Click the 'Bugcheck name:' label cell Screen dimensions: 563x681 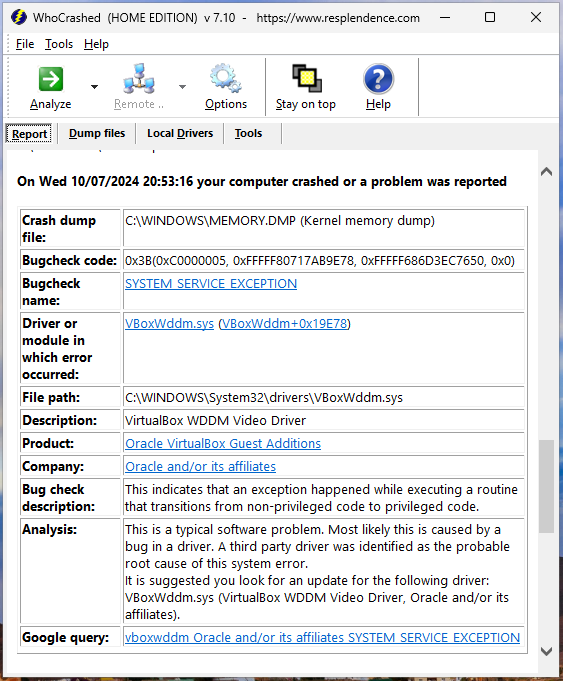click(70, 292)
